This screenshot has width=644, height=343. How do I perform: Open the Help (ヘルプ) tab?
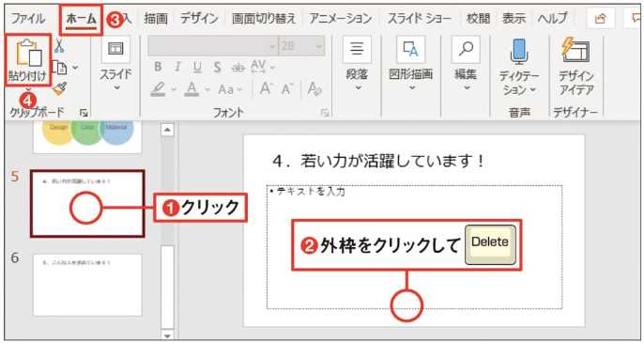point(553,19)
